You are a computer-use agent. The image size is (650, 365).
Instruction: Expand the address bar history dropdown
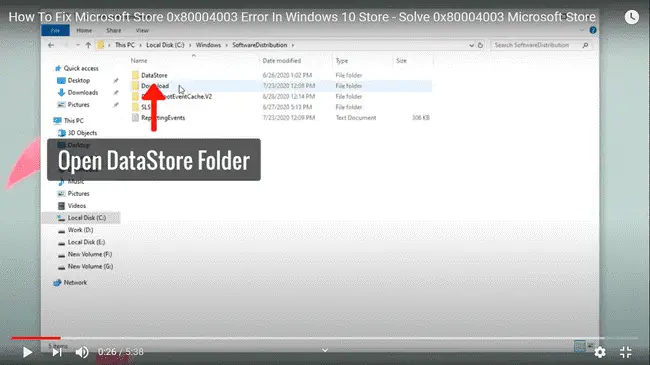point(471,45)
